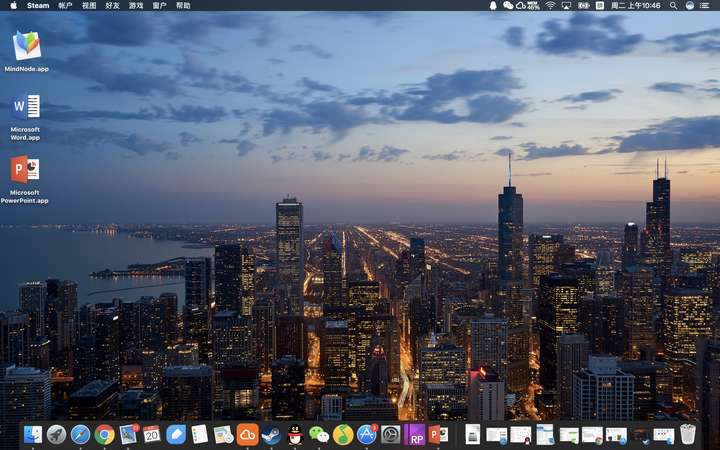
Task: Open Calendar icon showing 20
Action: 152,434
